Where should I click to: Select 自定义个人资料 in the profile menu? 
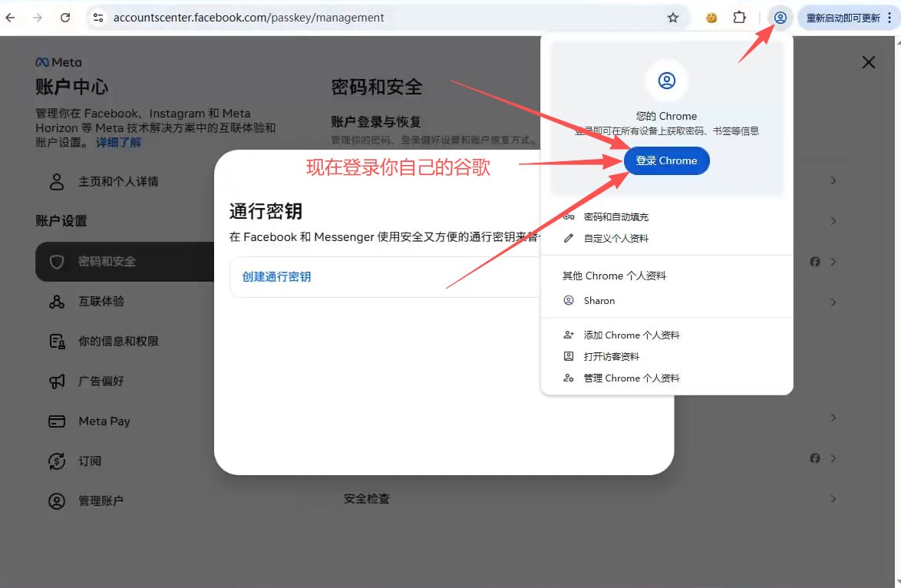point(616,239)
